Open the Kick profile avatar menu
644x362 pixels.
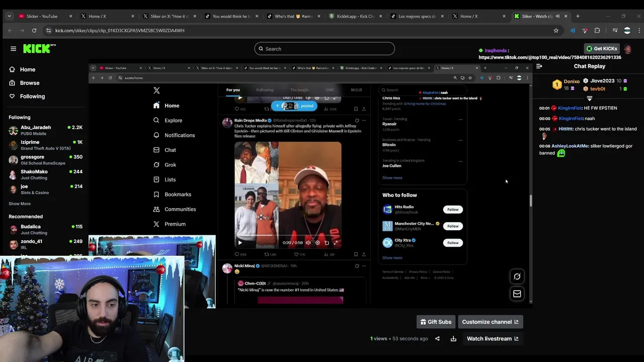627,49
